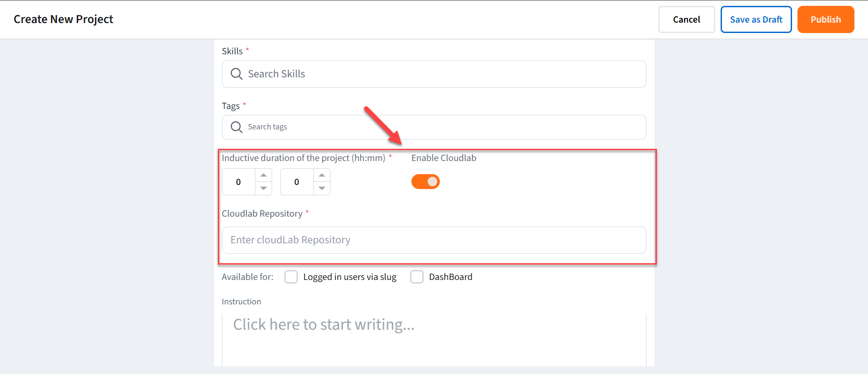Decrease the minutes value with down arrow
868x374 pixels.
[x=322, y=188]
